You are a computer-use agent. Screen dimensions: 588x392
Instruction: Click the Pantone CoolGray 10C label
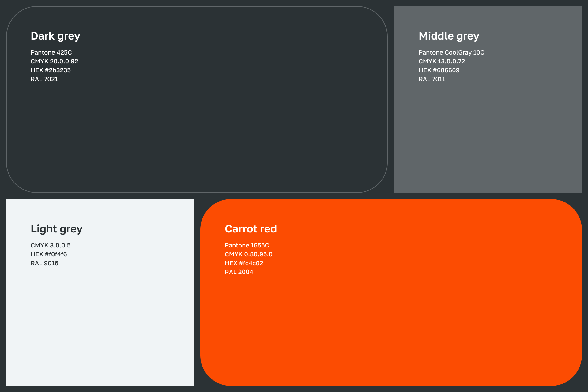point(451,52)
